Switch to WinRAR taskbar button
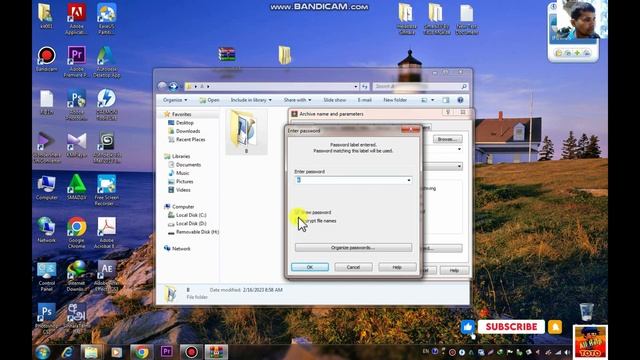The image size is (640, 360). (x=216, y=352)
